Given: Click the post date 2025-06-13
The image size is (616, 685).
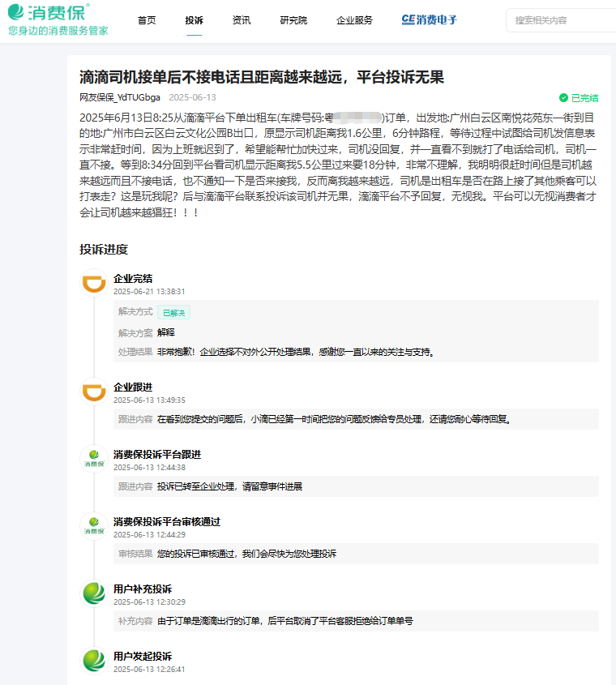Looking at the screenshot, I should pyautogui.click(x=192, y=97).
